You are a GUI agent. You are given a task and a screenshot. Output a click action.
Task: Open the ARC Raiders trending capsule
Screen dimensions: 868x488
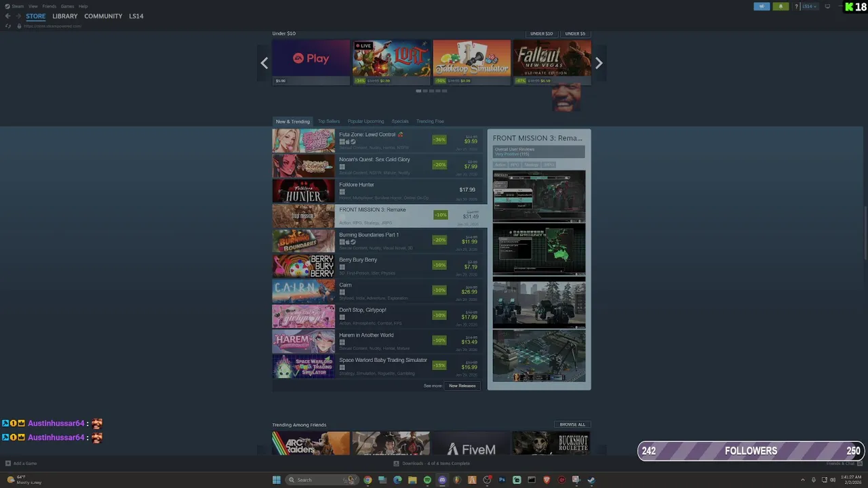pos(311,443)
